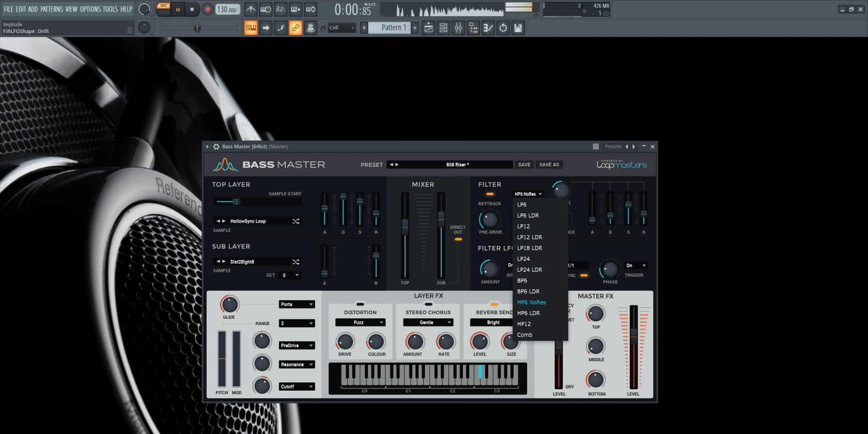This screenshot has width=868, height=434.
Task: Open the Playlist window icon
Action: pyautogui.click(x=428, y=28)
